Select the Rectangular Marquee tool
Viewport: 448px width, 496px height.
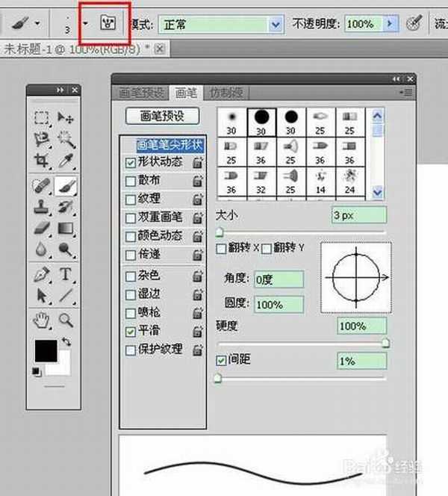[x=41, y=118]
